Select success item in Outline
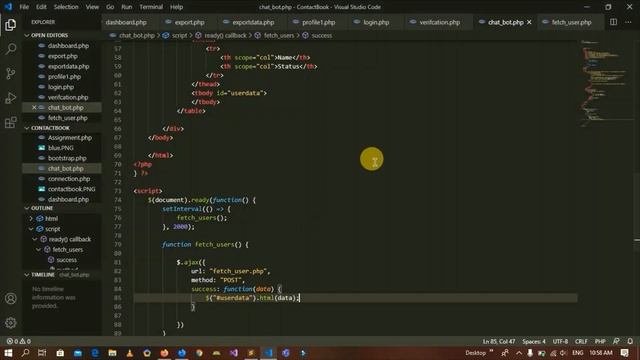Image resolution: width=640 pixels, height=360 pixels. [x=66, y=260]
